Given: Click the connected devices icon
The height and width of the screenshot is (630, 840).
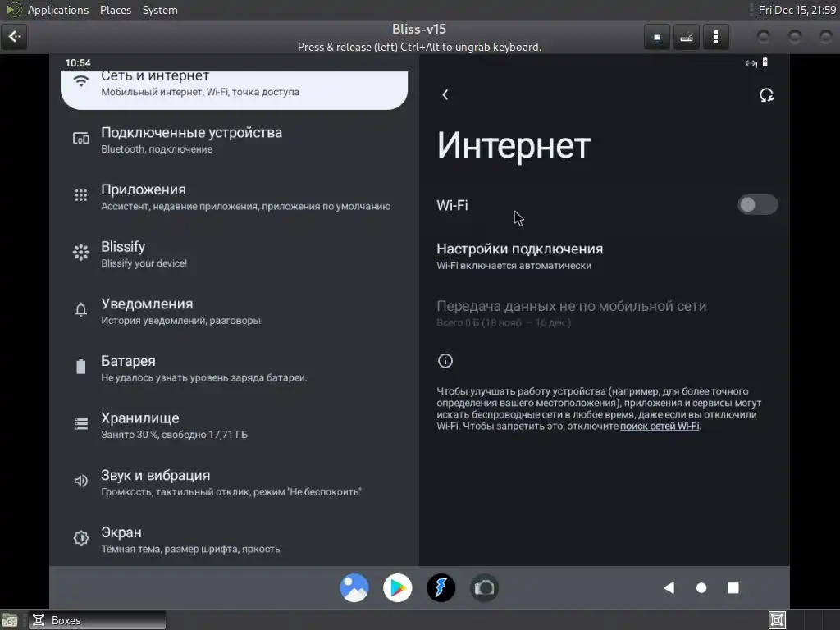Looking at the screenshot, I should click(81, 139).
